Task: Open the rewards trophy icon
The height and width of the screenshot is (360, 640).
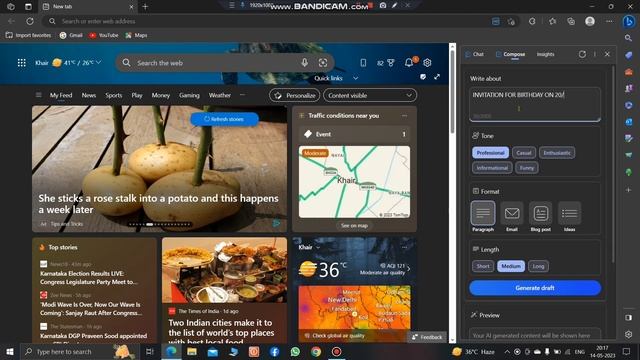Action: tap(391, 62)
